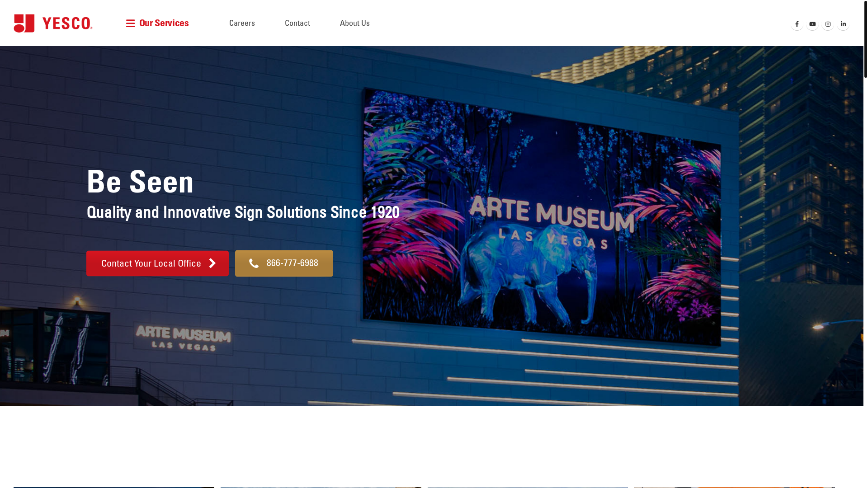The image size is (868, 488).
Task: Open the Instagram profile icon
Action: [x=828, y=24]
